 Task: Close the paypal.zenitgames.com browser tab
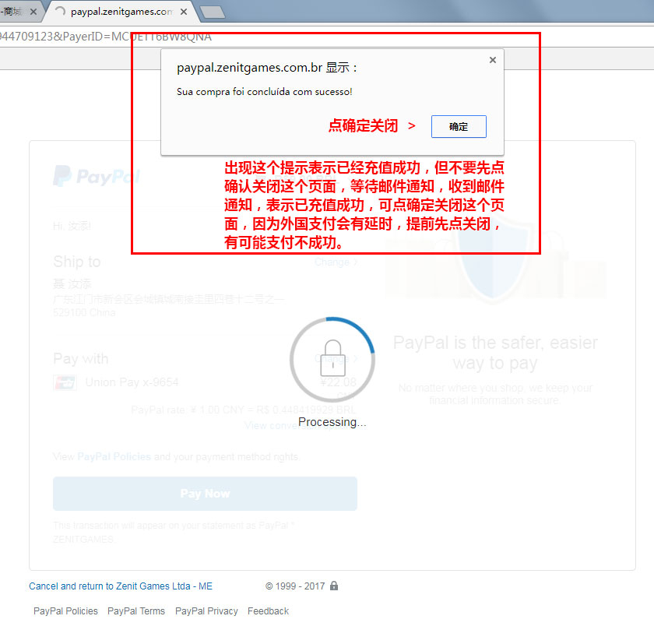click(x=184, y=12)
